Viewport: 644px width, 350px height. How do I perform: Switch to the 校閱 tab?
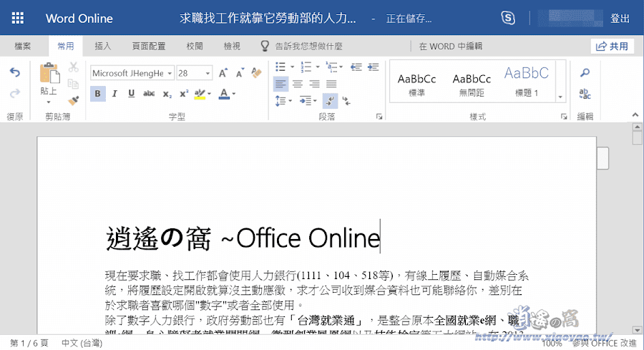[x=194, y=46]
